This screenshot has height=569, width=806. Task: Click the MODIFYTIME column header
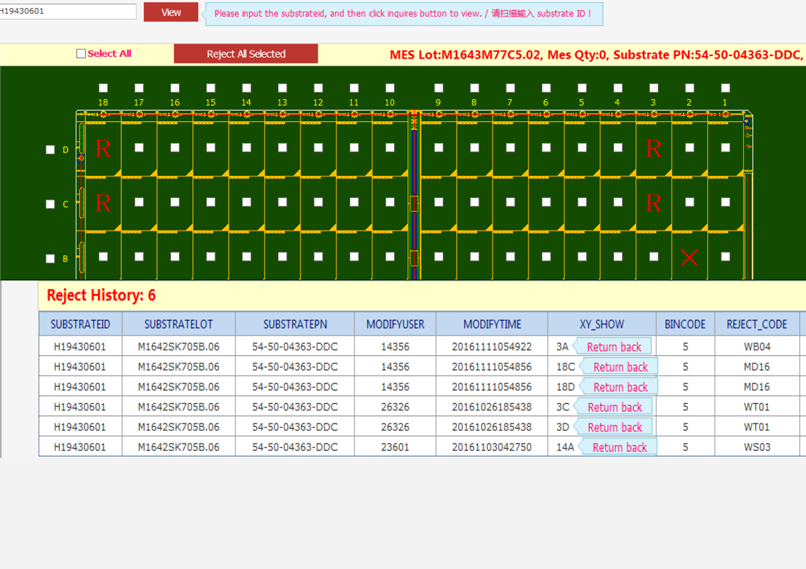(492, 324)
